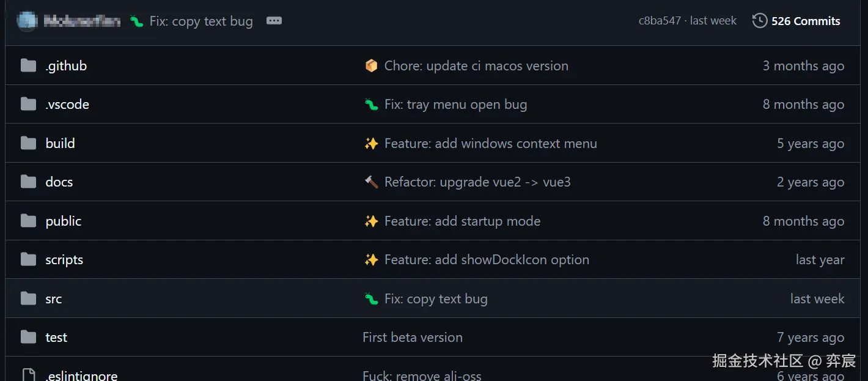Open the 526 Commits history link

(805, 21)
